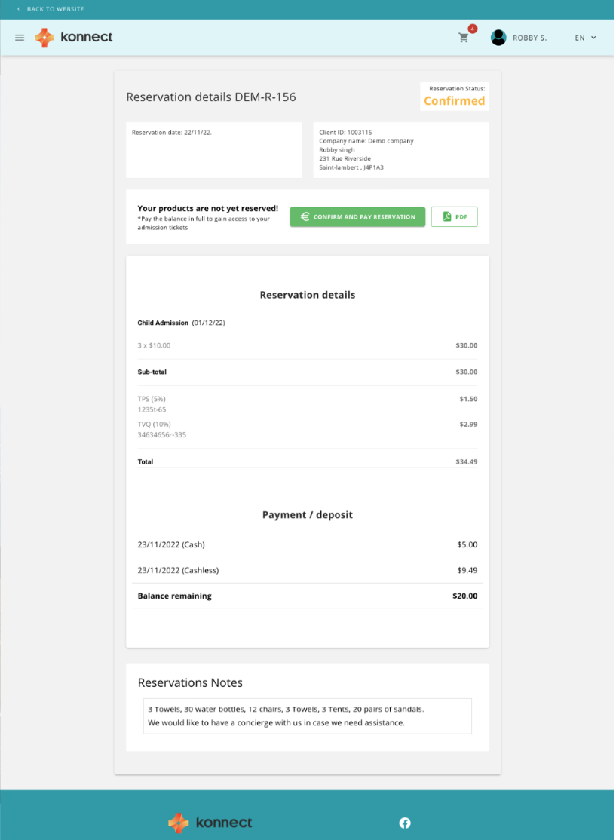Viewport: 616px width, 840px height.
Task: Click the Konnect logo in the footer
Action: tap(210, 823)
